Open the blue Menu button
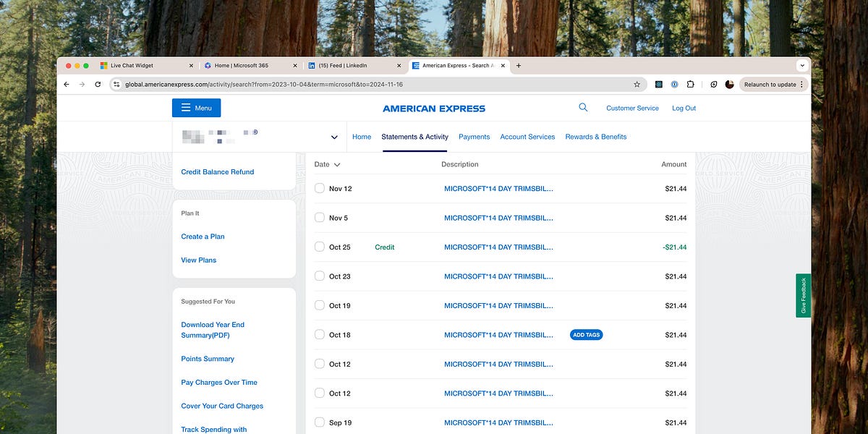This screenshot has height=434, width=868. pos(196,108)
